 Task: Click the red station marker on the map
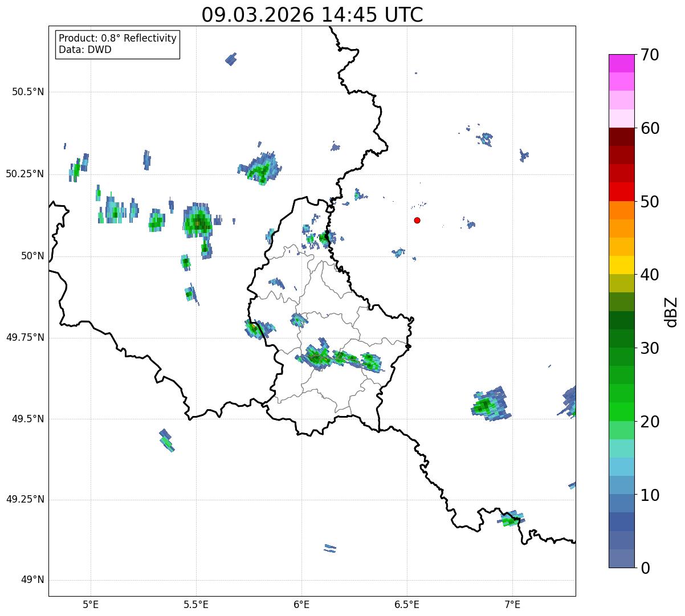click(417, 221)
